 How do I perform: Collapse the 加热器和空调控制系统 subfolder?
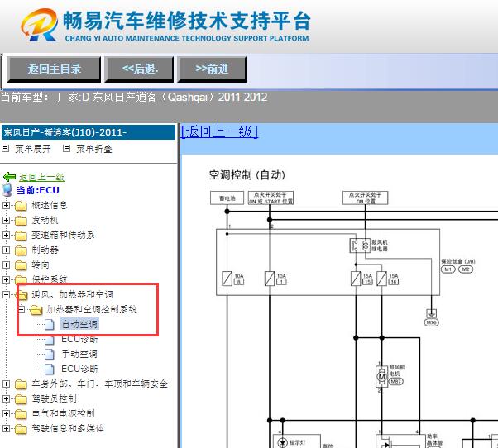[22, 309]
